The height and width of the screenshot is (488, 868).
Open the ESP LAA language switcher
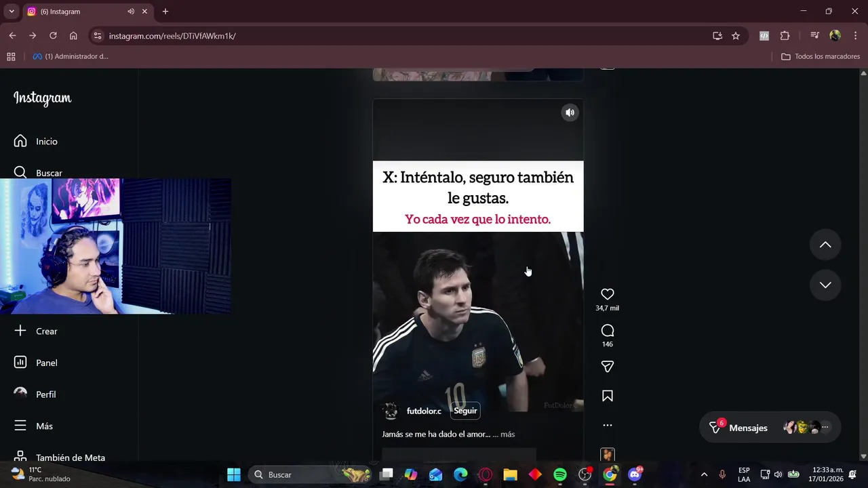(x=744, y=474)
